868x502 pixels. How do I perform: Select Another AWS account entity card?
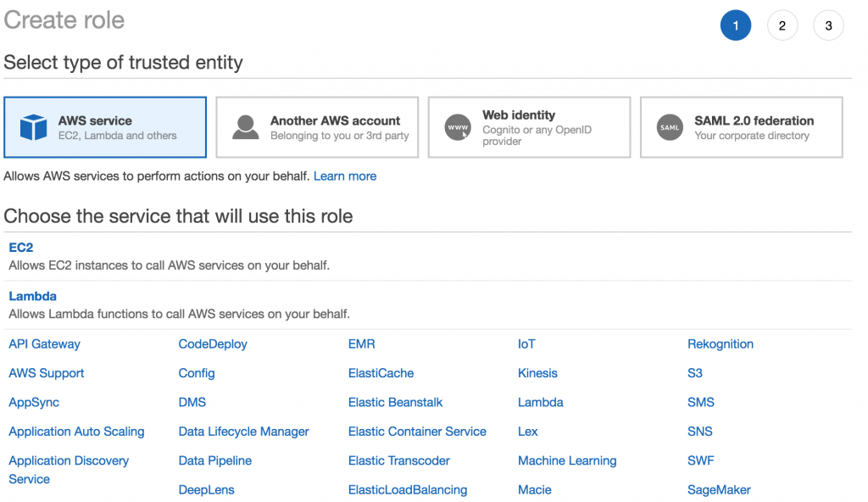click(317, 127)
